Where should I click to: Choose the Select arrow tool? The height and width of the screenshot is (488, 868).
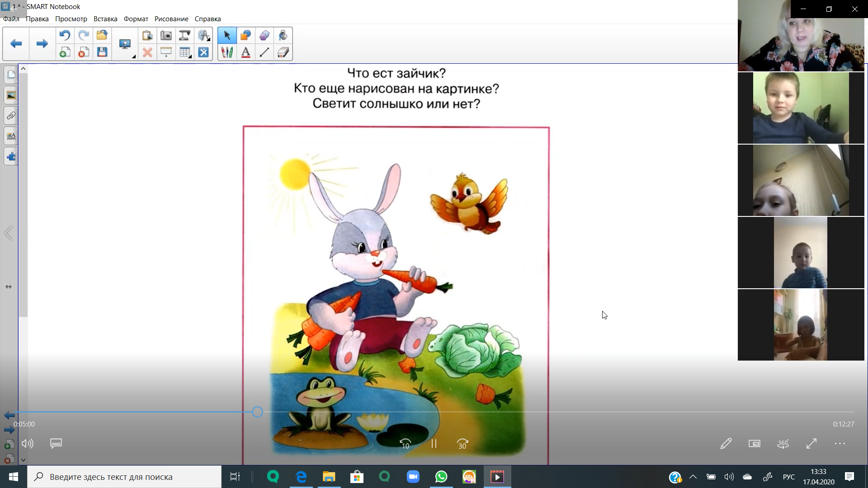click(x=227, y=35)
